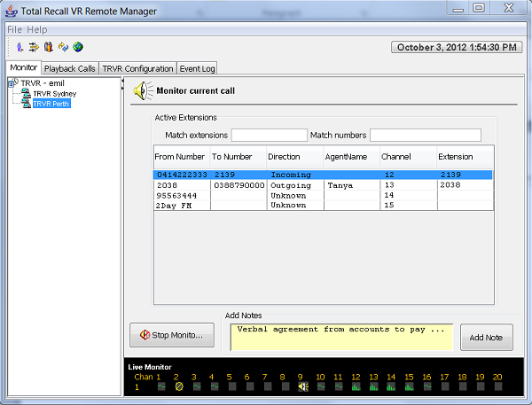Open the File menu

pyautogui.click(x=15, y=29)
